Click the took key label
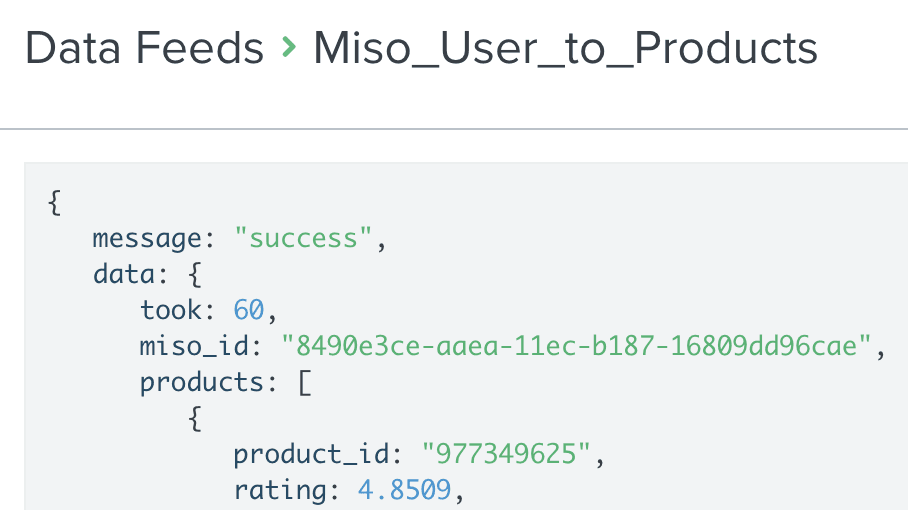This screenshot has height=510, width=908. point(170,310)
